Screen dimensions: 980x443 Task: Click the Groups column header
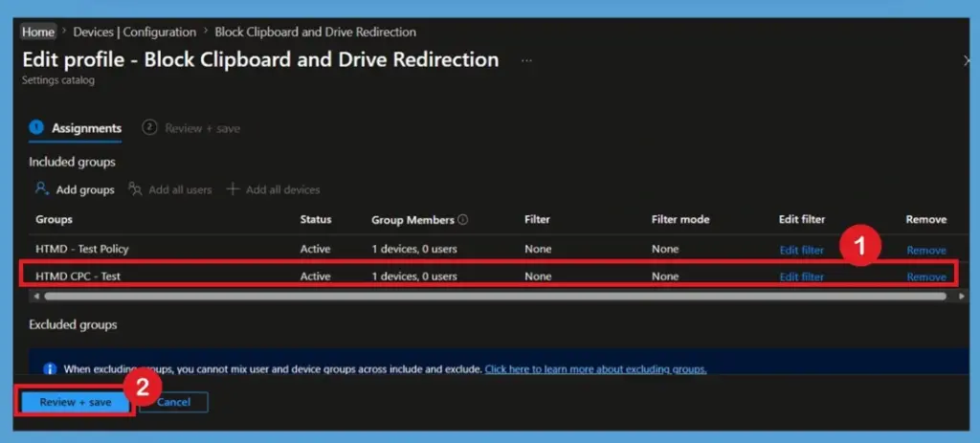point(54,219)
